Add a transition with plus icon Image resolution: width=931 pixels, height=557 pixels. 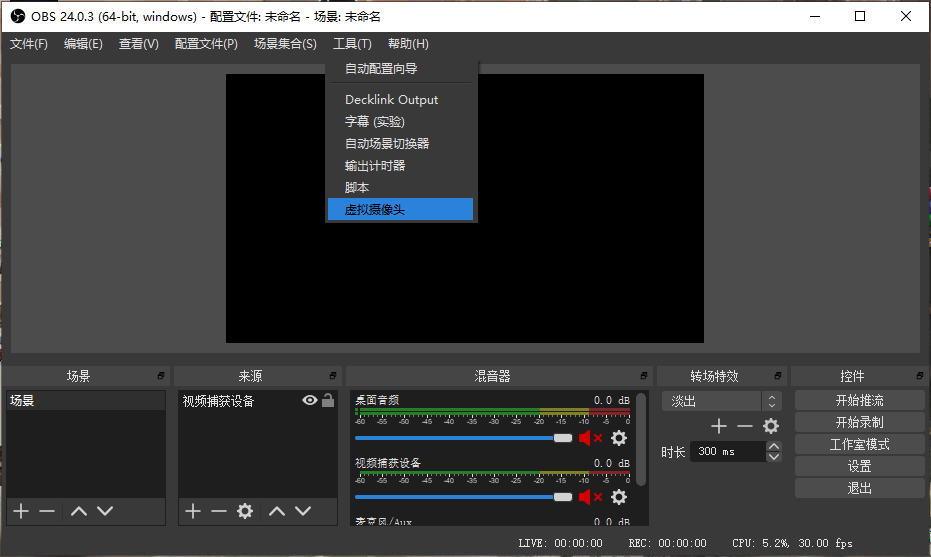(718, 426)
